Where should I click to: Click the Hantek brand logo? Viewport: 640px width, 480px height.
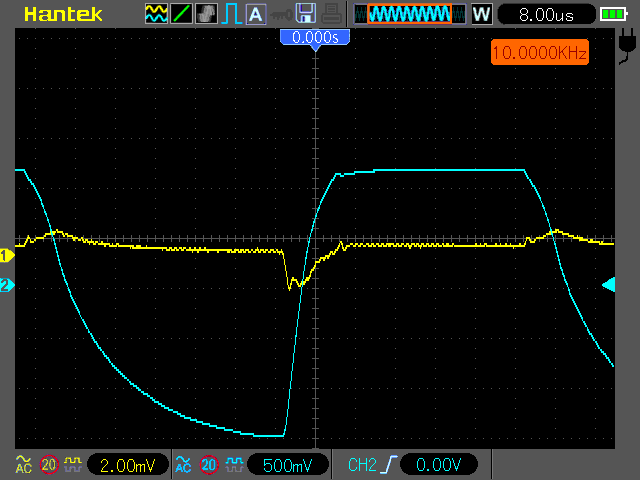click(63, 14)
